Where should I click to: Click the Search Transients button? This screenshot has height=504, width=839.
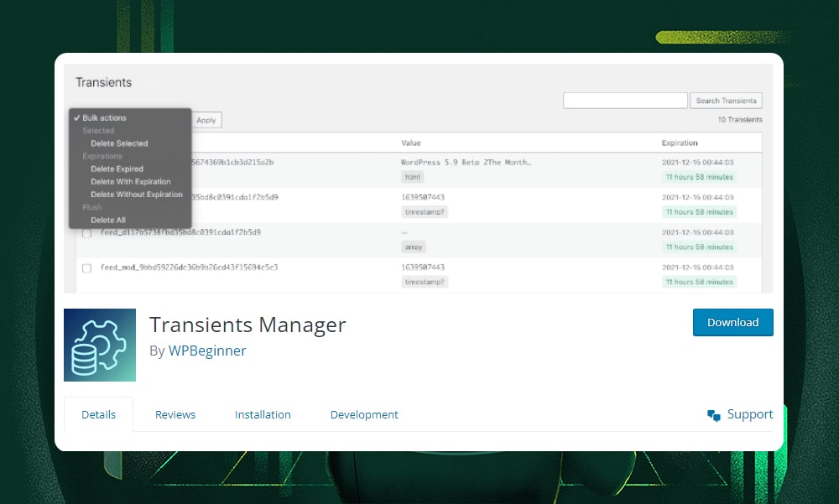click(x=726, y=100)
